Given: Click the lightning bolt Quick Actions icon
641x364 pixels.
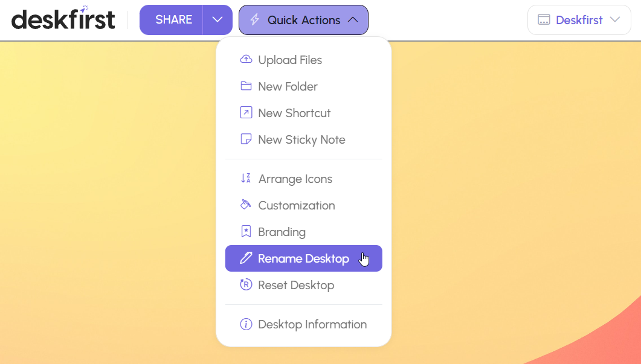Looking at the screenshot, I should click(255, 19).
